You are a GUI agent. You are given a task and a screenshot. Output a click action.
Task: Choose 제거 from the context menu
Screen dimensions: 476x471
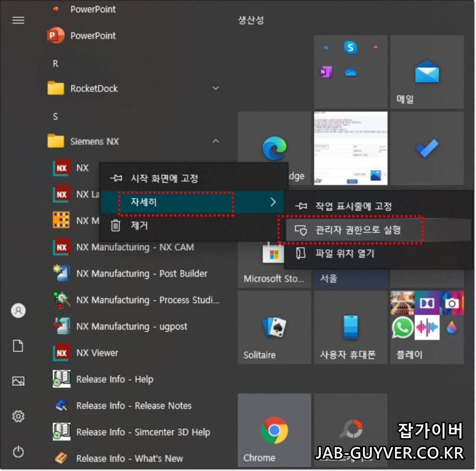(193, 225)
